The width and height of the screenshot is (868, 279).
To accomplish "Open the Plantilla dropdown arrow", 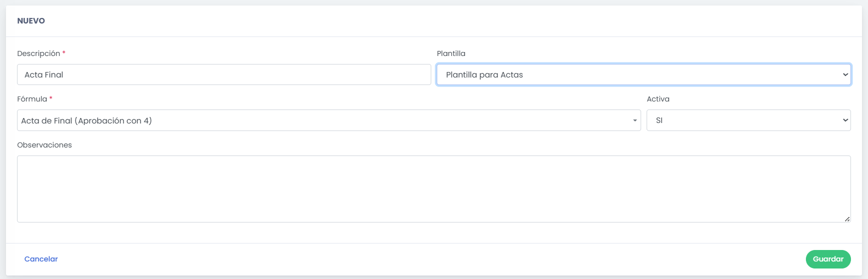I will (x=845, y=74).
